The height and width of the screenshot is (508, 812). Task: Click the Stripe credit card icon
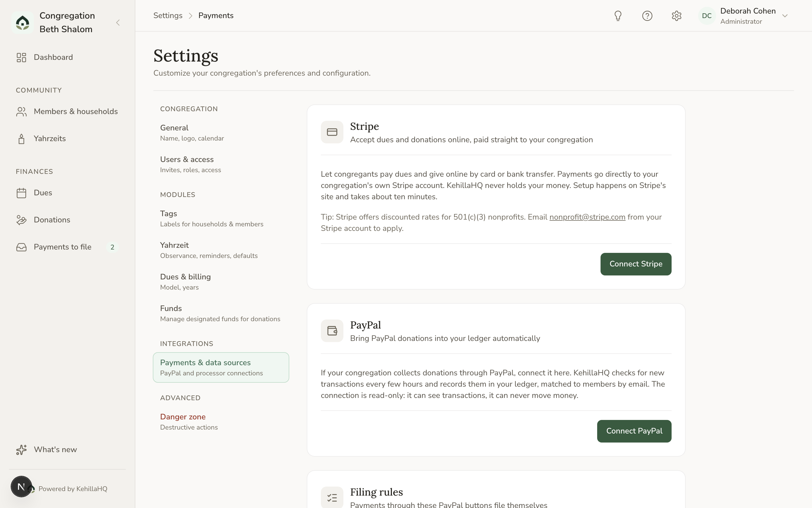click(x=332, y=132)
